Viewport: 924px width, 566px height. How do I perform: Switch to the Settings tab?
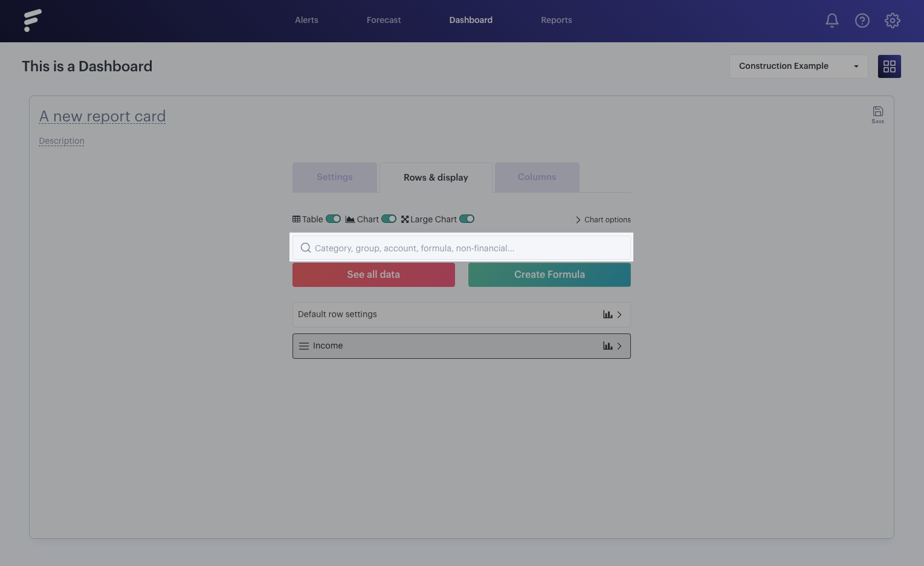335,177
